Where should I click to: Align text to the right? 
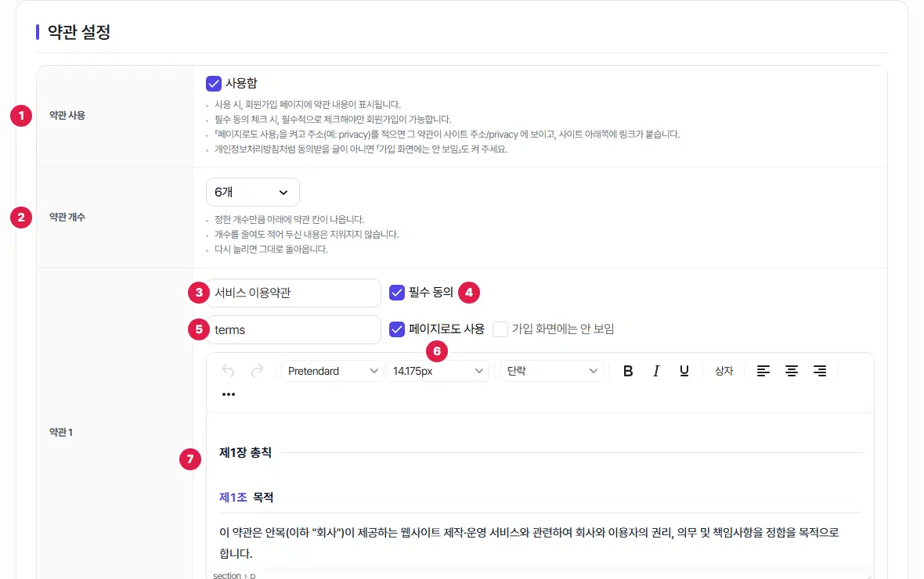(820, 371)
